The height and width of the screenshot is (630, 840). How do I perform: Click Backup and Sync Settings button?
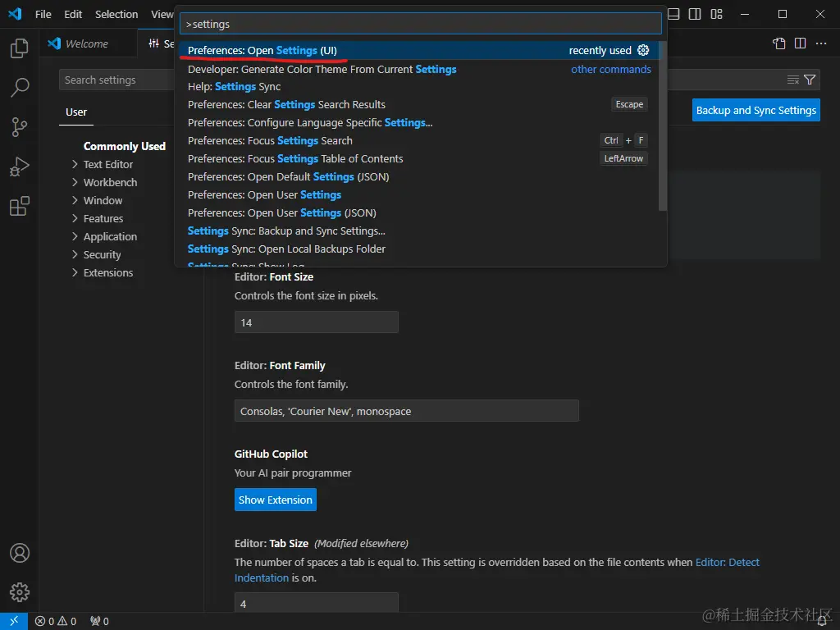click(x=756, y=110)
